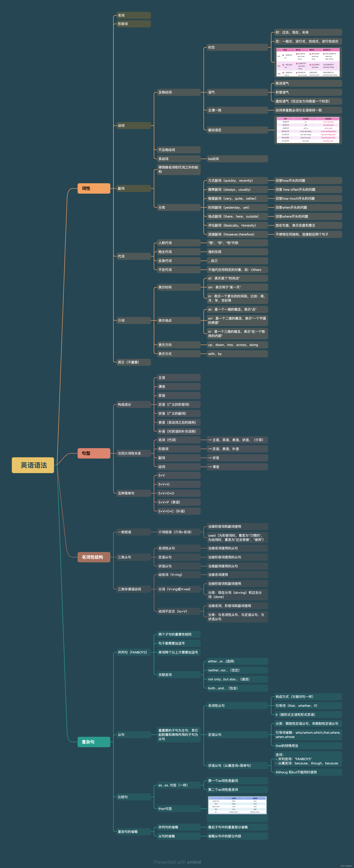The height and width of the screenshot is (868, 354).
Task: Click the 其它（不重要）node
Action: point(134,362)
